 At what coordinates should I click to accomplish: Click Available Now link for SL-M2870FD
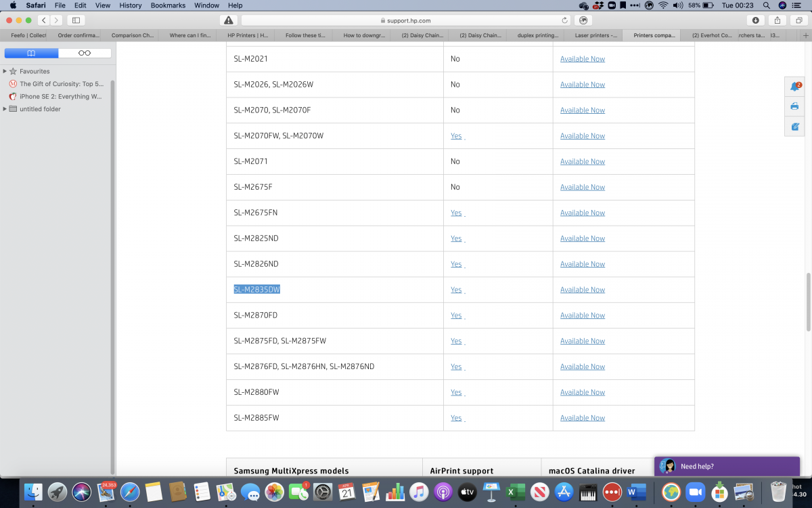click(583, 316)
